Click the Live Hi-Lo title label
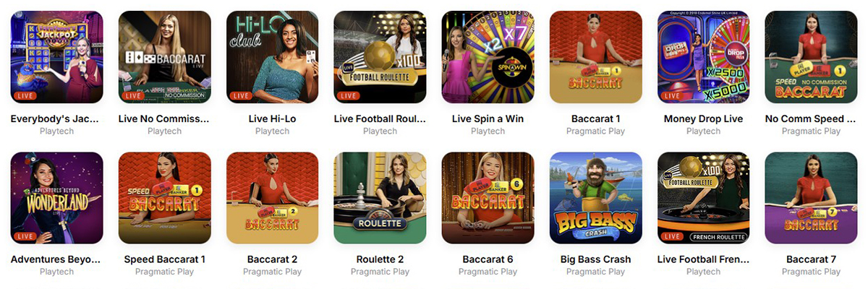868x289 pixels. pyautogui.click(x=272, y=118)
